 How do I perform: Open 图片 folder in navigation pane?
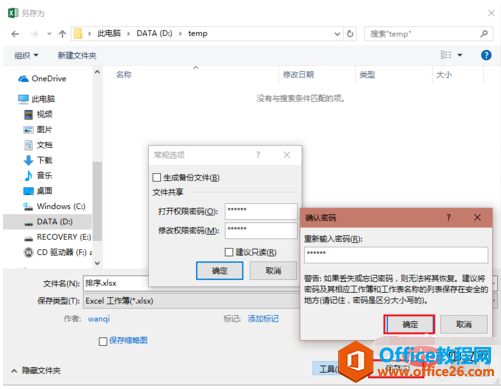point(38,130)
